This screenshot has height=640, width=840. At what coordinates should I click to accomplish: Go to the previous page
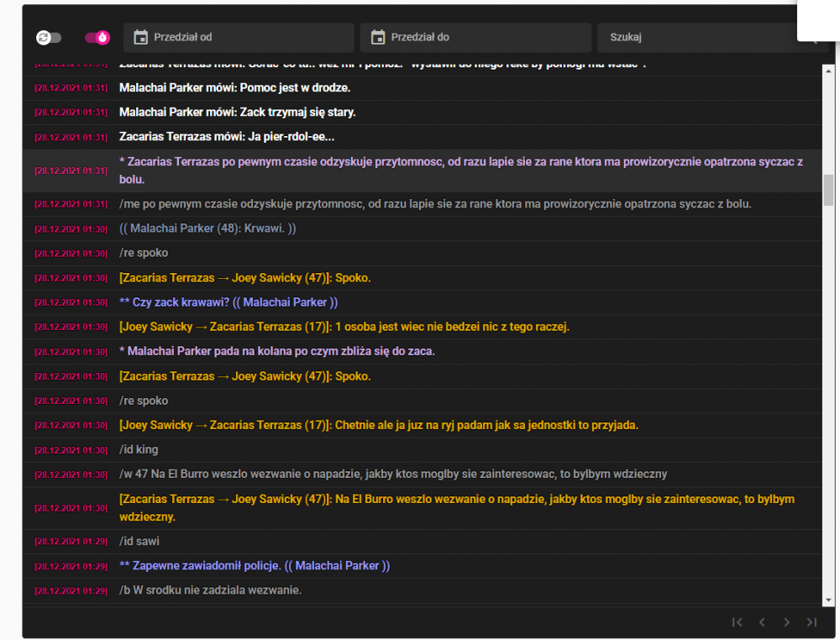click(762, 622)
